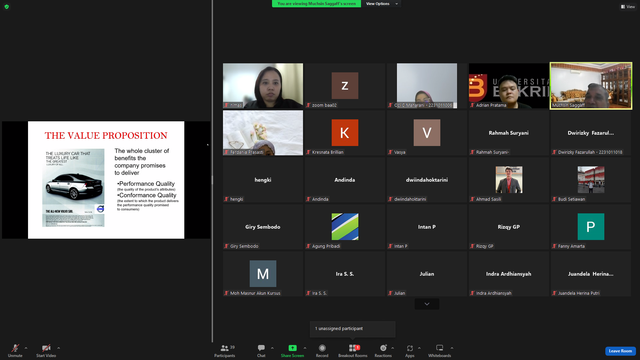Screen dimensions: 640x360
Task: Click Andinda's participant tile
Action: click(345, 180)
